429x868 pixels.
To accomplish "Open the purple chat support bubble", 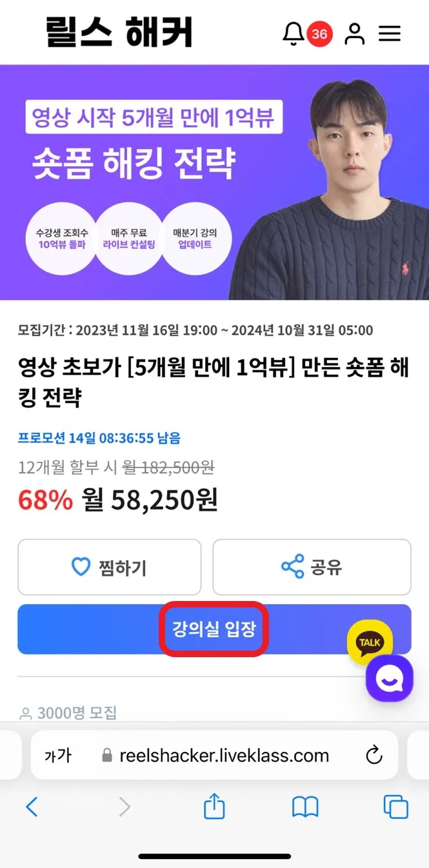I will (390, 678).
